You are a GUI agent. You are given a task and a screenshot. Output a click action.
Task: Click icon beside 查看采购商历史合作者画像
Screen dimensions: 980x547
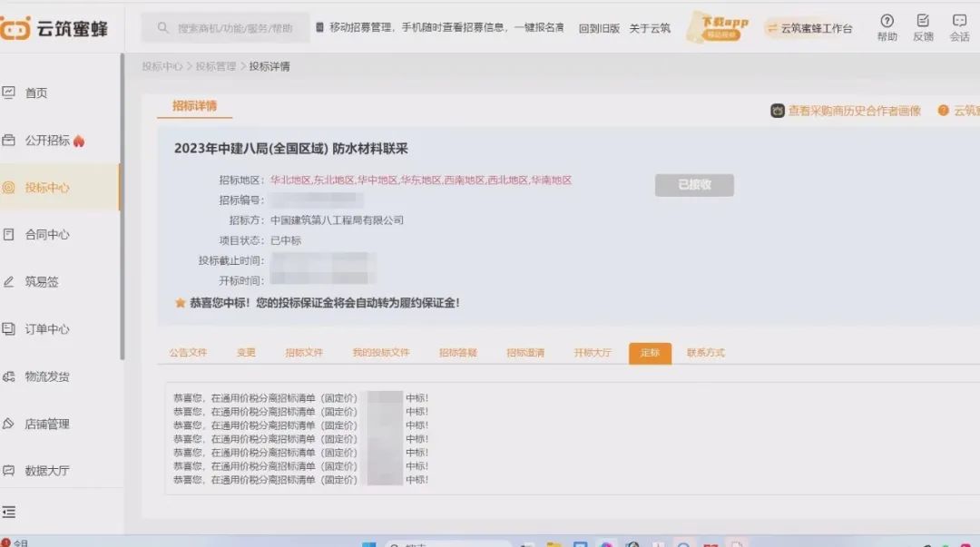point(778,111)
